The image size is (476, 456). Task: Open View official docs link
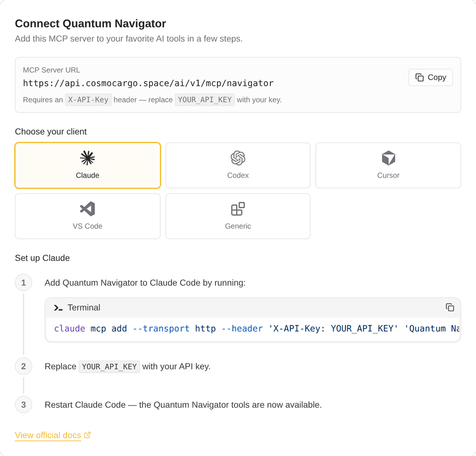tap(53, 435)
